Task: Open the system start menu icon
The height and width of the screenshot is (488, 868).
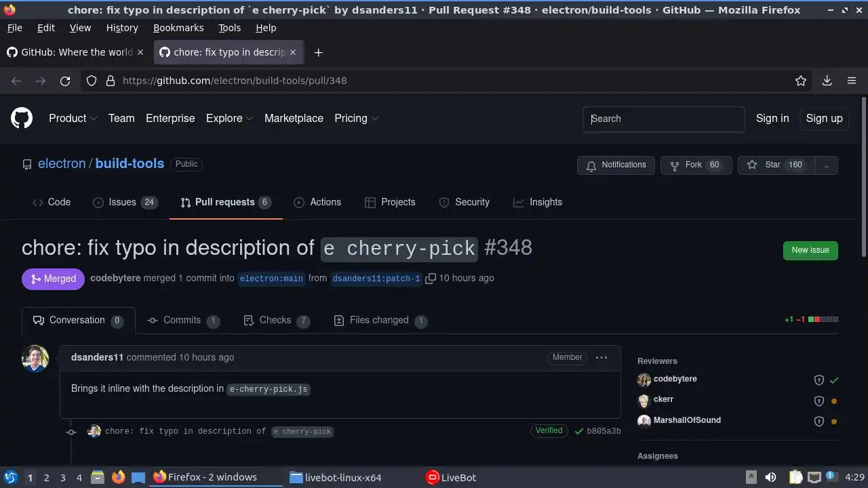Action: pyautogui.click(x=11, y=477)
